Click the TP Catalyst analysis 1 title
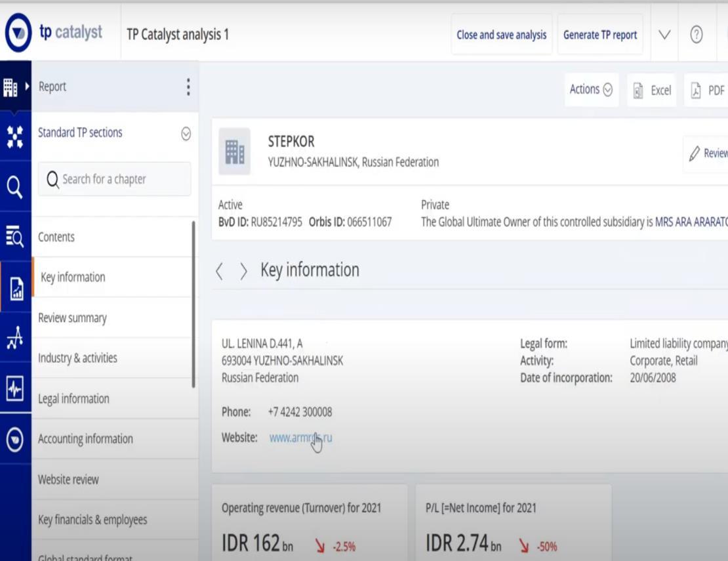This screenshot has height=561, width=728. point(177,34)
